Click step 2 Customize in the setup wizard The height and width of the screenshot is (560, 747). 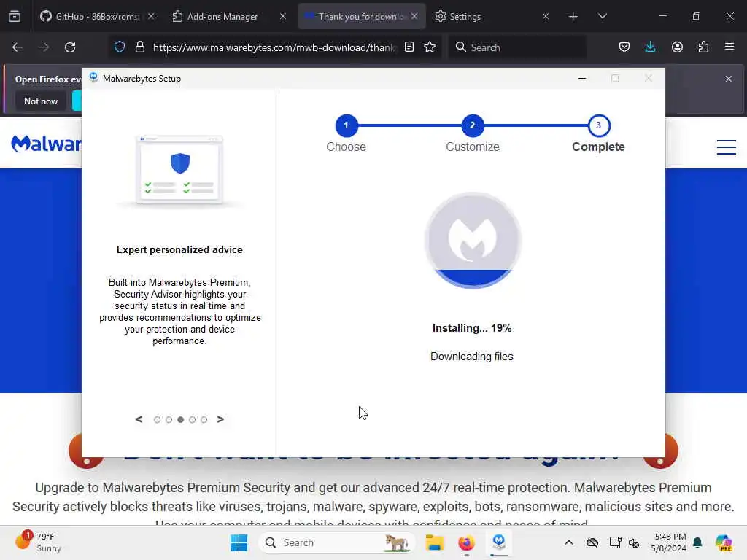click(x=472, y=125)
